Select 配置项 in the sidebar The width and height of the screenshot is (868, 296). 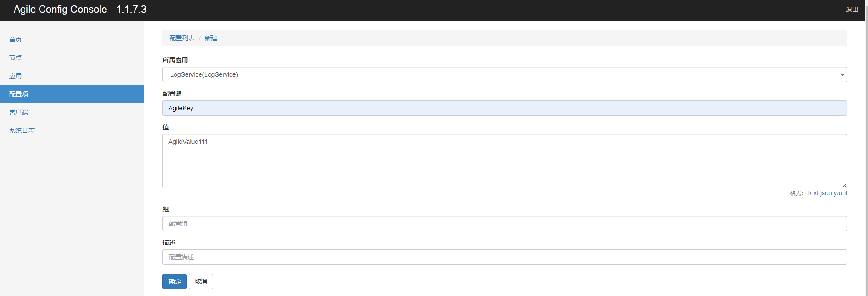pos(19,94)
